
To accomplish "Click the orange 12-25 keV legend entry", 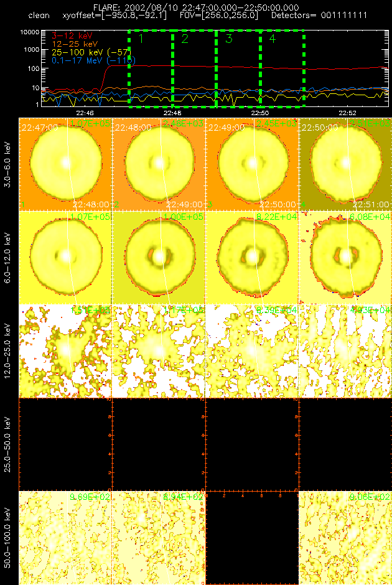I will pyautogui.click(x=75, y=44).
